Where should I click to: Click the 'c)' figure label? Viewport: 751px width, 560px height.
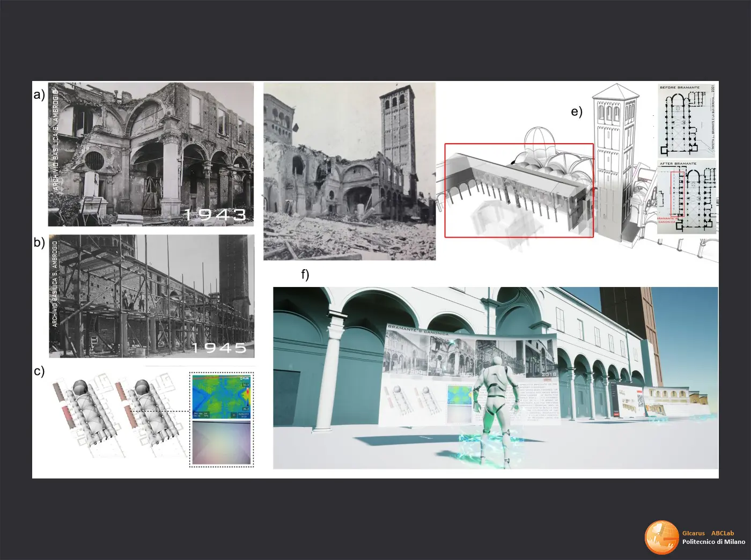[x=39, y=371]
